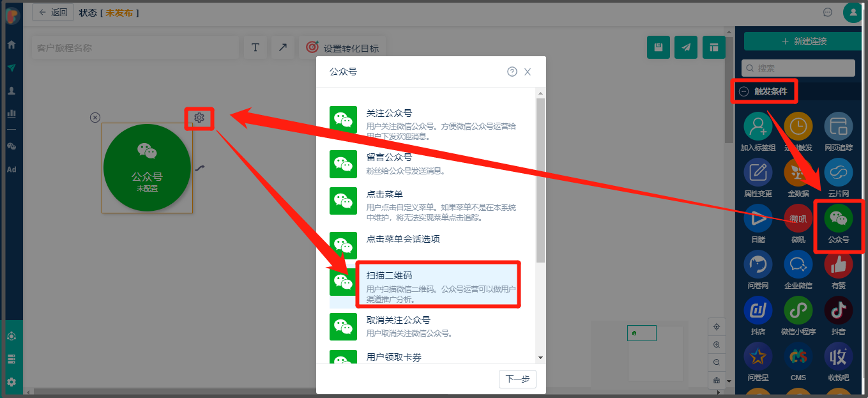
Task: Click the publish paper plane button
Action: coord(686,47)
